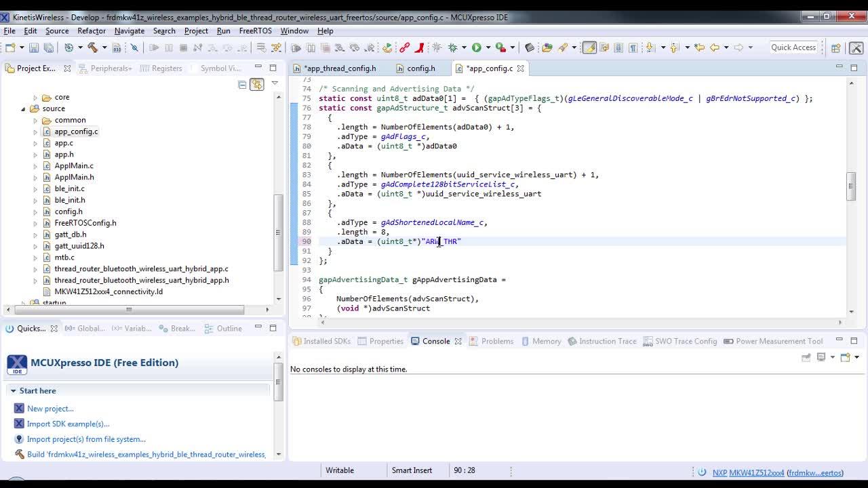Click Import SDK example(s)... link
Image resolution: width=868 pixels, height=488 pixels.
[68, 424]
